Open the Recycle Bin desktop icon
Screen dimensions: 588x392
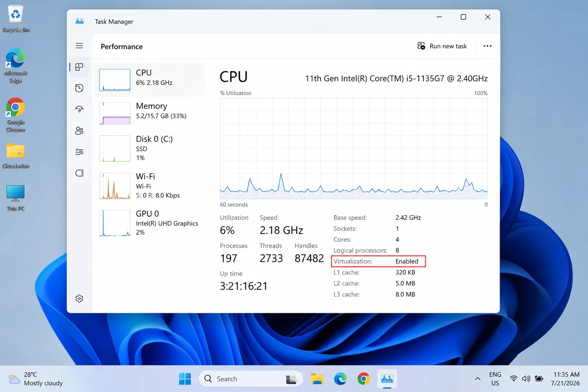(16, 19)
